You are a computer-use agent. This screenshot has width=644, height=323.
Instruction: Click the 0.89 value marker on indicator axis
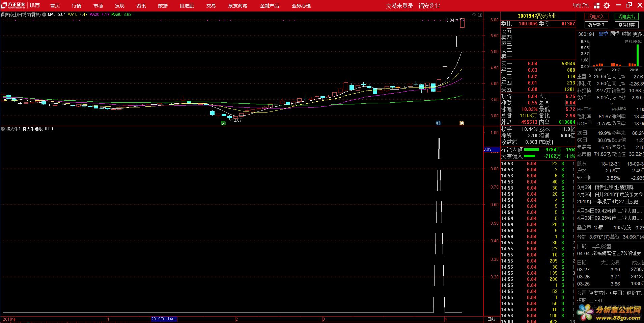click(492, 149)
